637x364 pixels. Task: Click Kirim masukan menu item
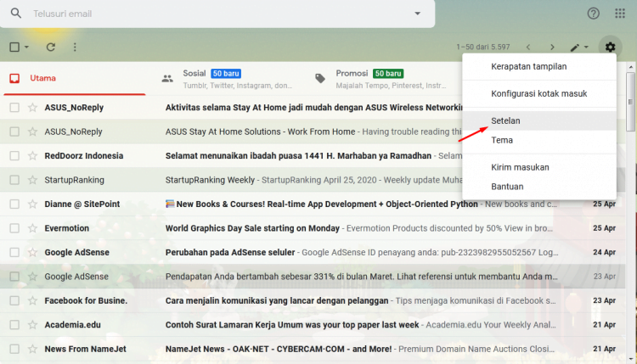click(539, 168)
